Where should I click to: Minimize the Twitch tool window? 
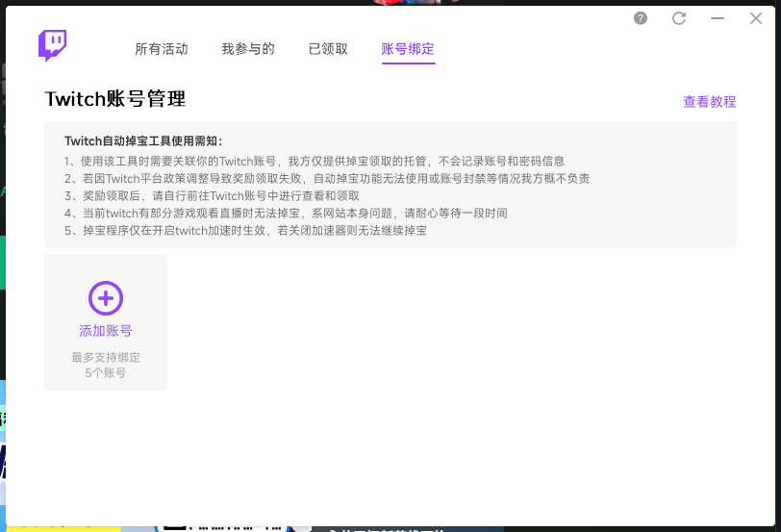pos(718,18)
